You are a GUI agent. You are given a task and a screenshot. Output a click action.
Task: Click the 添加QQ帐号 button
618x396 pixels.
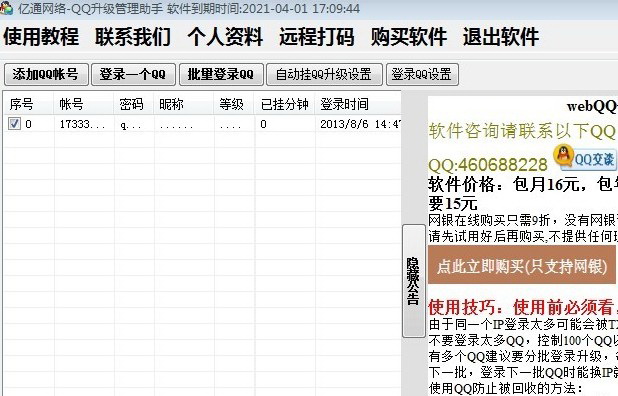(46, 74)
